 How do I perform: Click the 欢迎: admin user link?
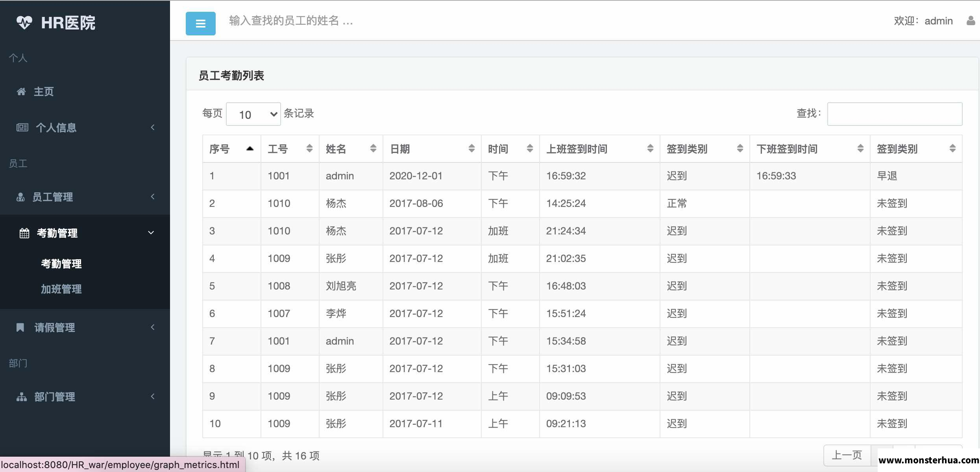point(923,21)
